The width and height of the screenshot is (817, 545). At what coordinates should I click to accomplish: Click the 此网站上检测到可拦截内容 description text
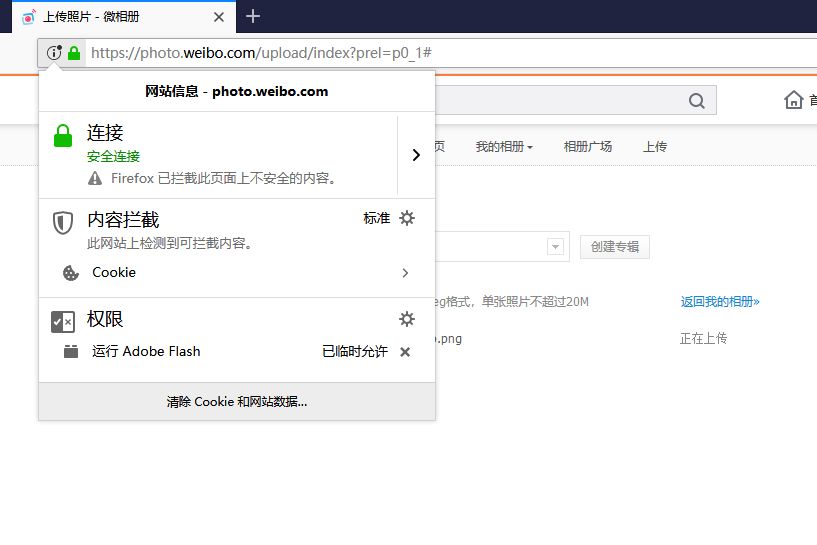coord(170,243)
